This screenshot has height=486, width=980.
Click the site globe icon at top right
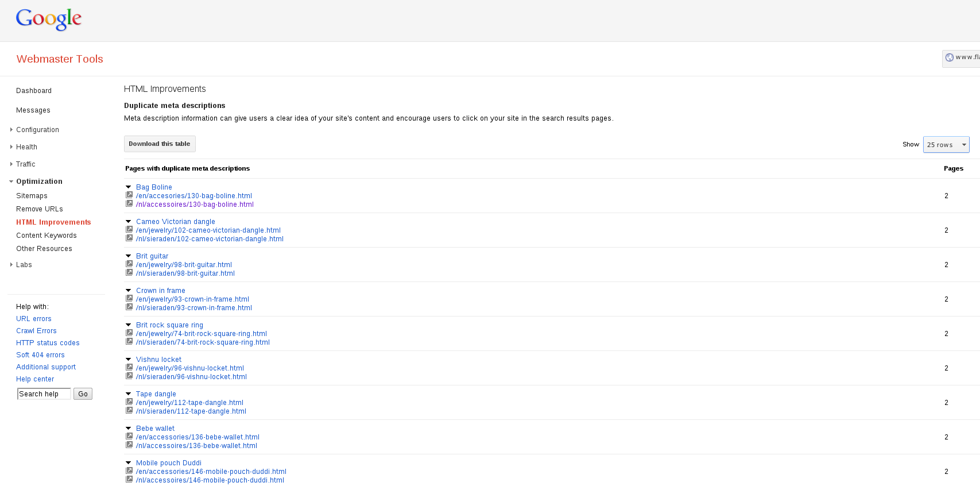949,57
